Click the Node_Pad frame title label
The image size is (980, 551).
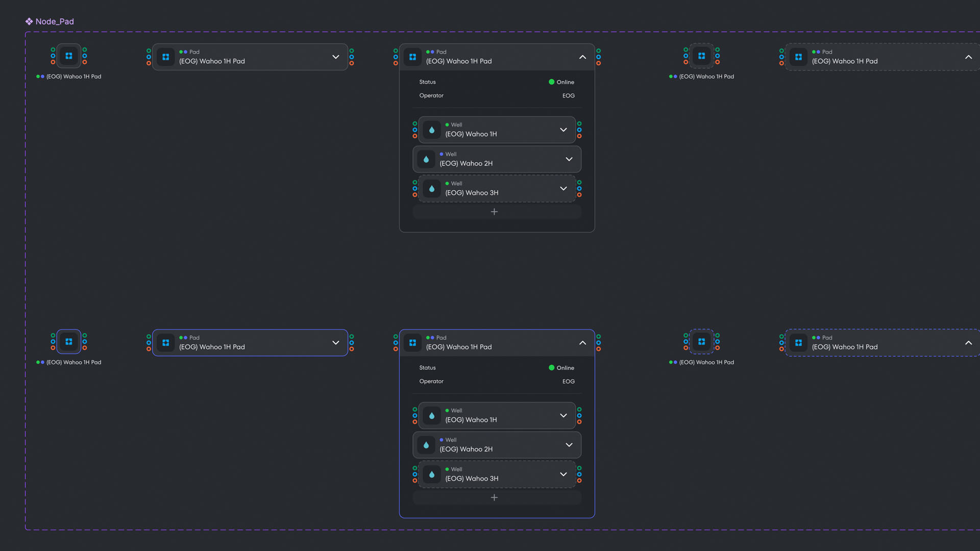pos(55,21)
